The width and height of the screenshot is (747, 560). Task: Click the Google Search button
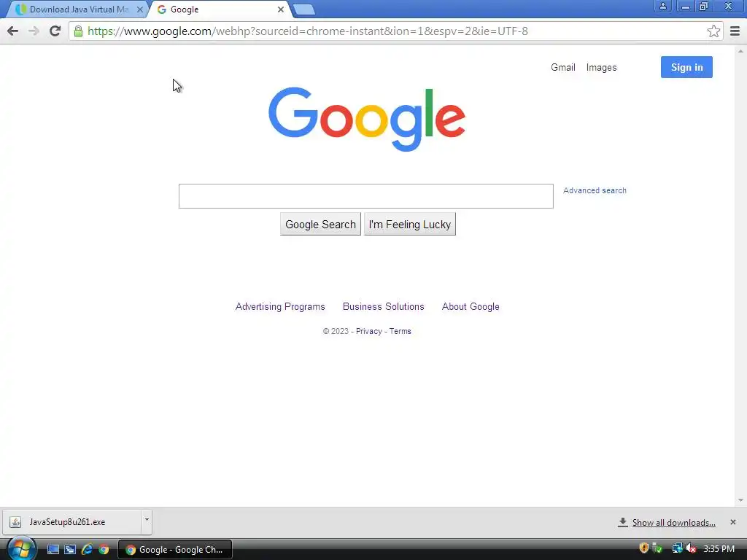[x=321, y=225]
